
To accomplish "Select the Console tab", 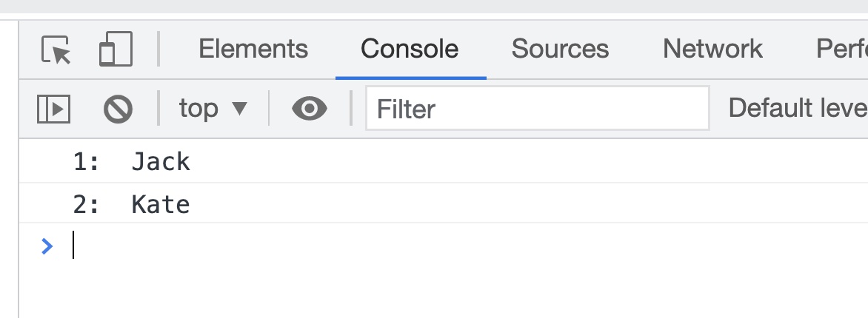I will click(410, 49).
